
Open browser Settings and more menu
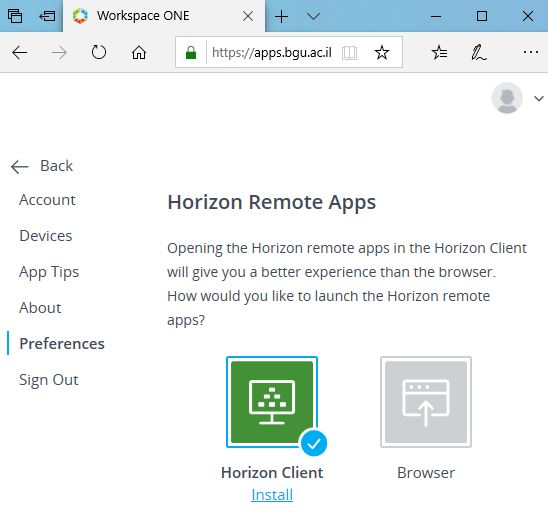coord(531,52)
